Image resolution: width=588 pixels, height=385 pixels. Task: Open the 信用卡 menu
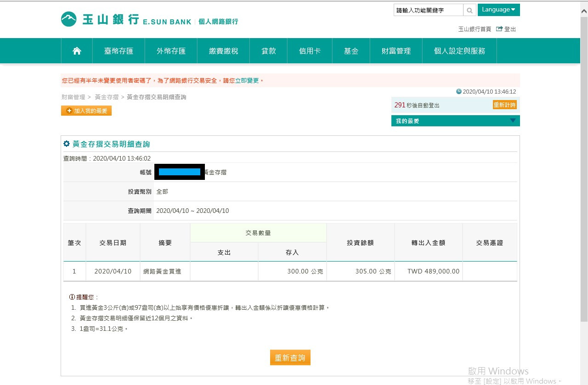pyautogui.click(x=310, y=51)
